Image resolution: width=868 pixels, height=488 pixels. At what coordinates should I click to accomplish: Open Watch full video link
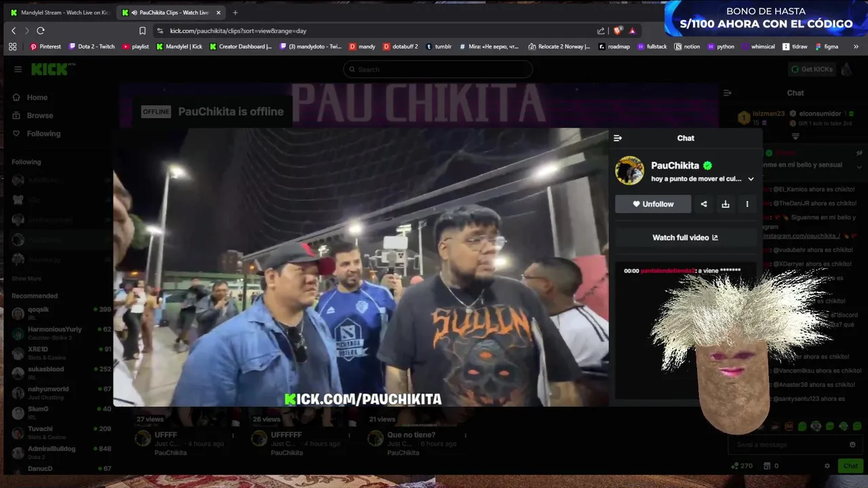click(685, 238)
